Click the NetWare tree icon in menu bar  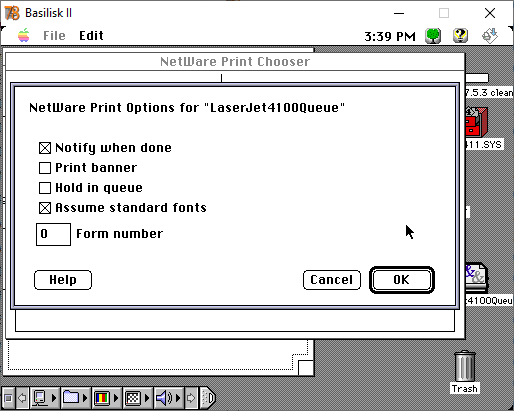coord(433,36)
